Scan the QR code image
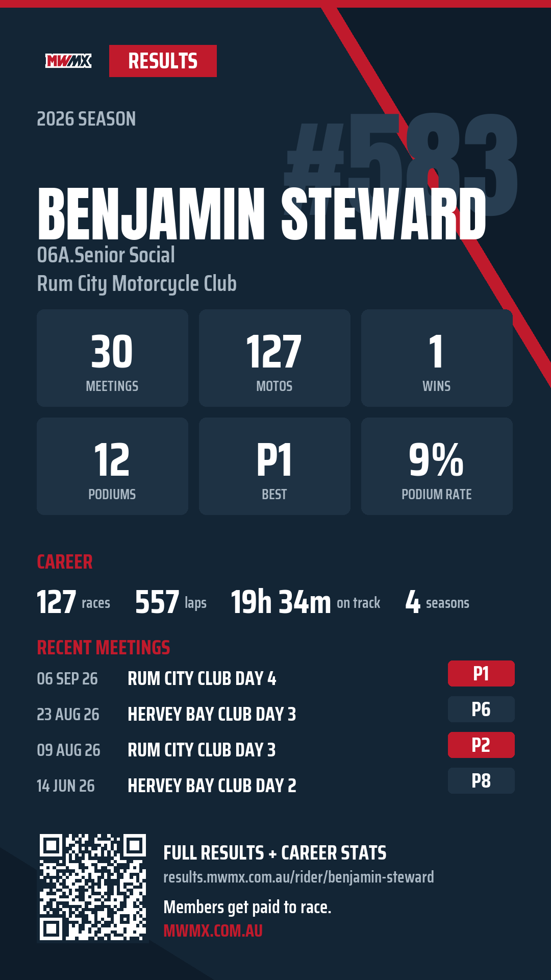 tap(93, 887)
